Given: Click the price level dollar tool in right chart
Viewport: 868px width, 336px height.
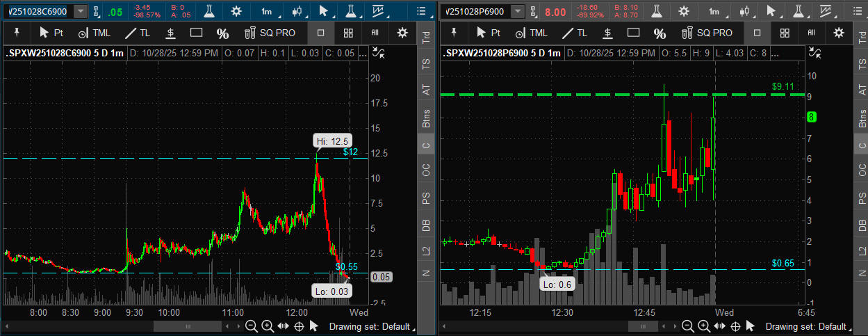Looking at the screenshot, I should point(607,33).
